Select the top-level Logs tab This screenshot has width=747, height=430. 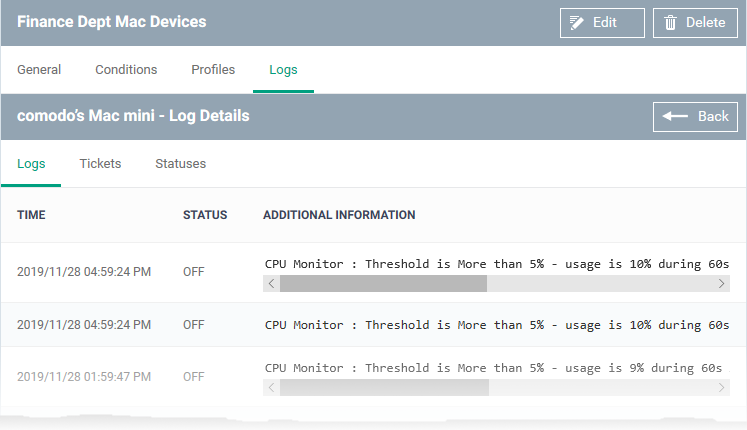tap(283, 70)
